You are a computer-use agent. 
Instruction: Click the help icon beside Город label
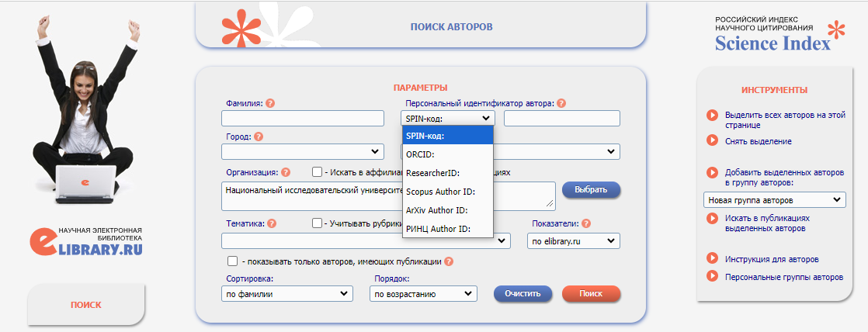click(x=259, y=136)
